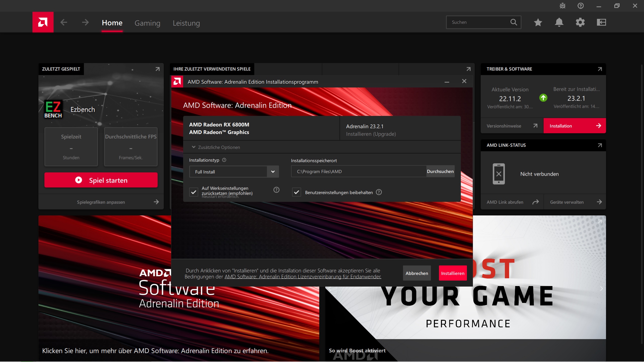The height and width of the screenshot is (362, 644).
Task: Expand the Treiber & Software panel
Action: click(x=600, y=69)
